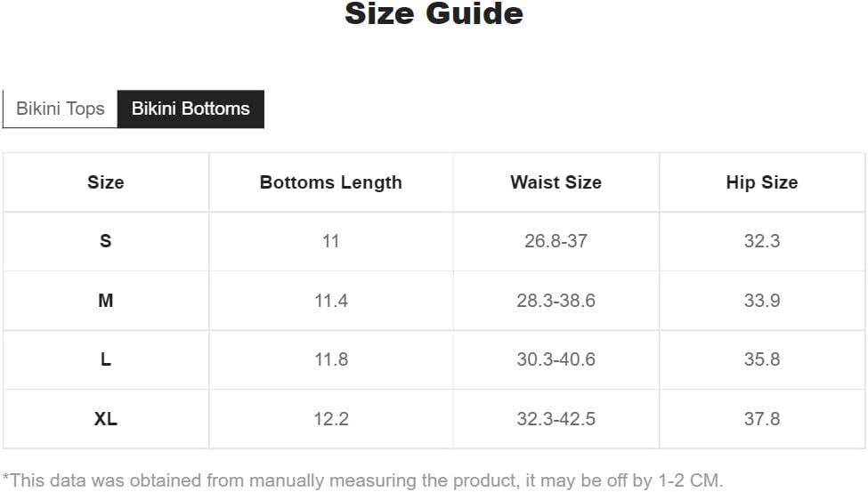Click the 12.2 bottoms length cell
Image resolution: width=868 pixels, height=492 pixels.
[x=330, y=418]
